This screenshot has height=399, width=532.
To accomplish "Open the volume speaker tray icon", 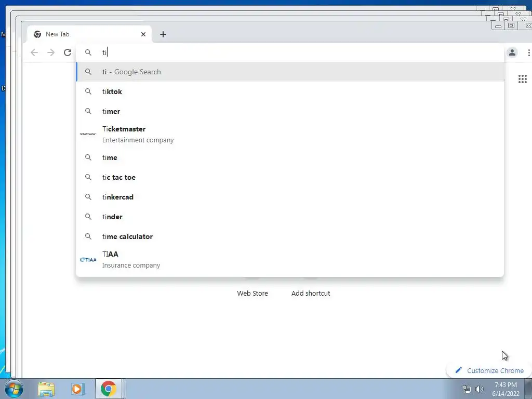I will pos(480,389).
